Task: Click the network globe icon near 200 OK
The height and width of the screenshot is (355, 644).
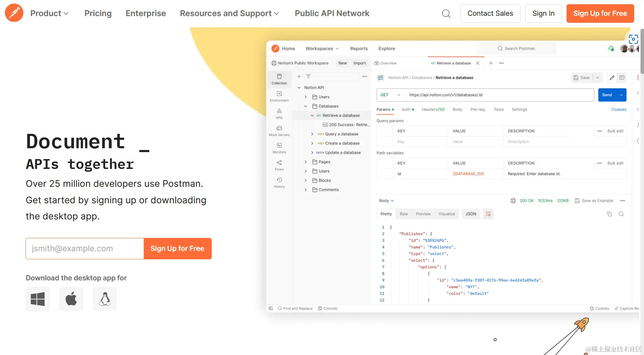Action: click(x=513, y=200)
